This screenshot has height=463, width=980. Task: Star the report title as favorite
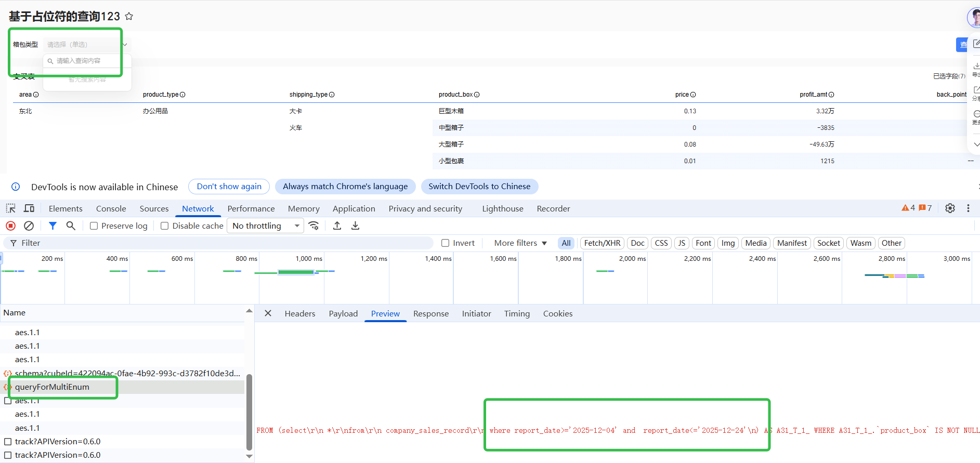129,17
